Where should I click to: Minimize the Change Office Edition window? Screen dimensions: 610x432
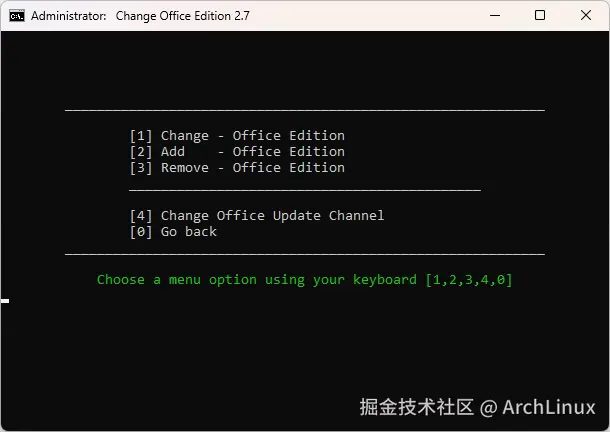pos(496,16)
